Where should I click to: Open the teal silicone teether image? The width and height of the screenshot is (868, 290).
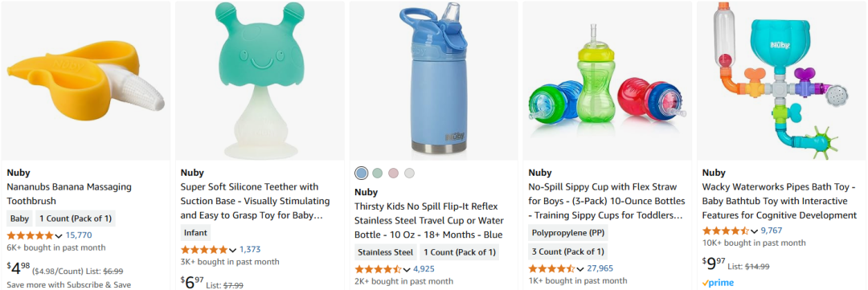(260, 80)
